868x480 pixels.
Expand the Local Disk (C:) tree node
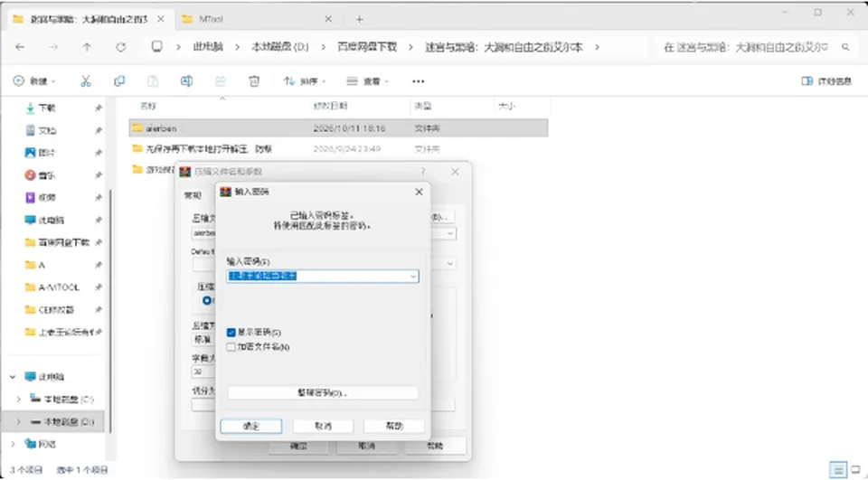(x=18, y=400)
